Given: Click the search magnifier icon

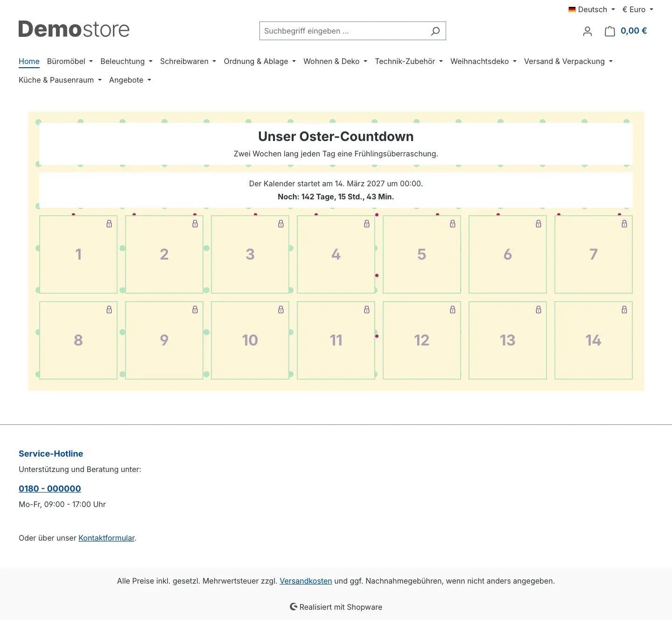Looking at the screenshot, I should coord(435,31).
